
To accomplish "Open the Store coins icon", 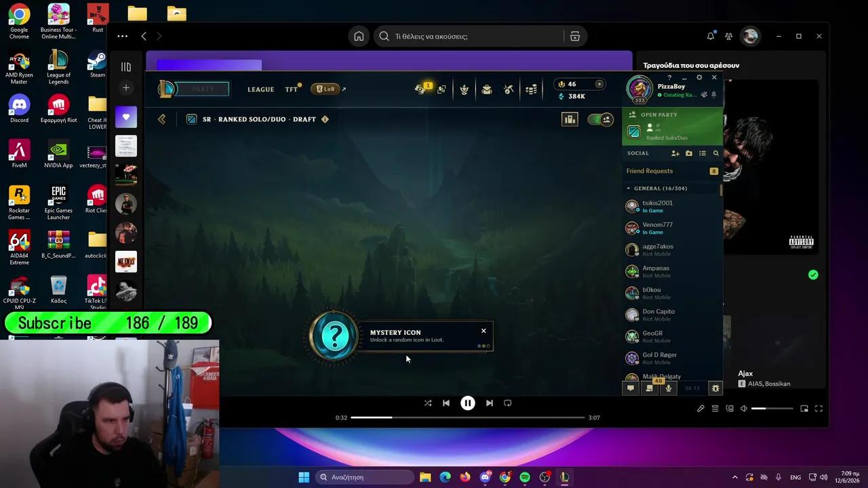I will click(x=531, y=89).
